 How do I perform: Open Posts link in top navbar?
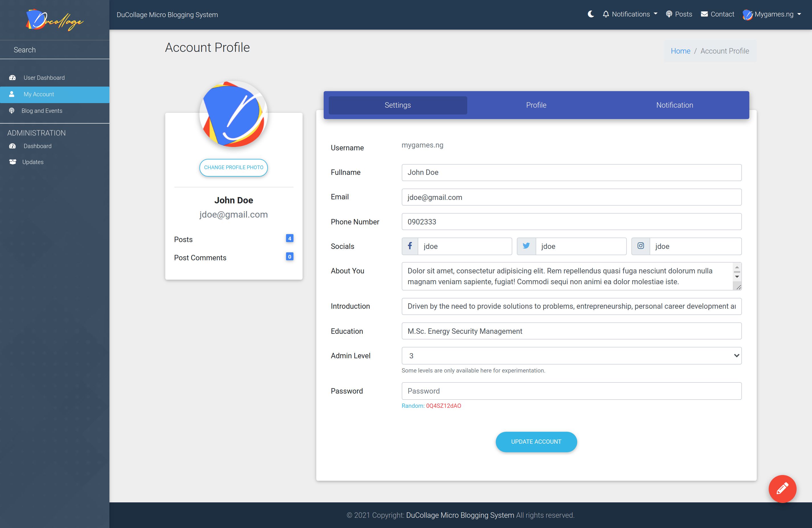(679, 14)
